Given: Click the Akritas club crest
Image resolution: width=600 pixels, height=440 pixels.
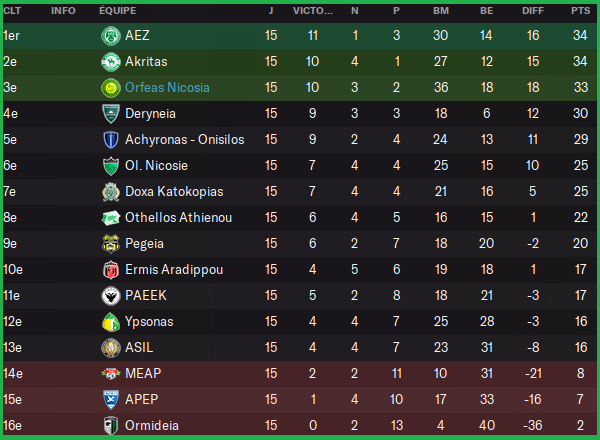Looking at the screenshot, I should click(x=110, y=61).
